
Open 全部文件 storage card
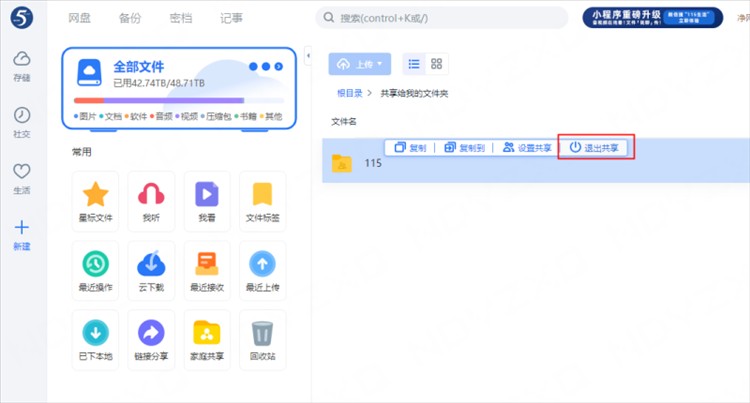coord(179,88)
